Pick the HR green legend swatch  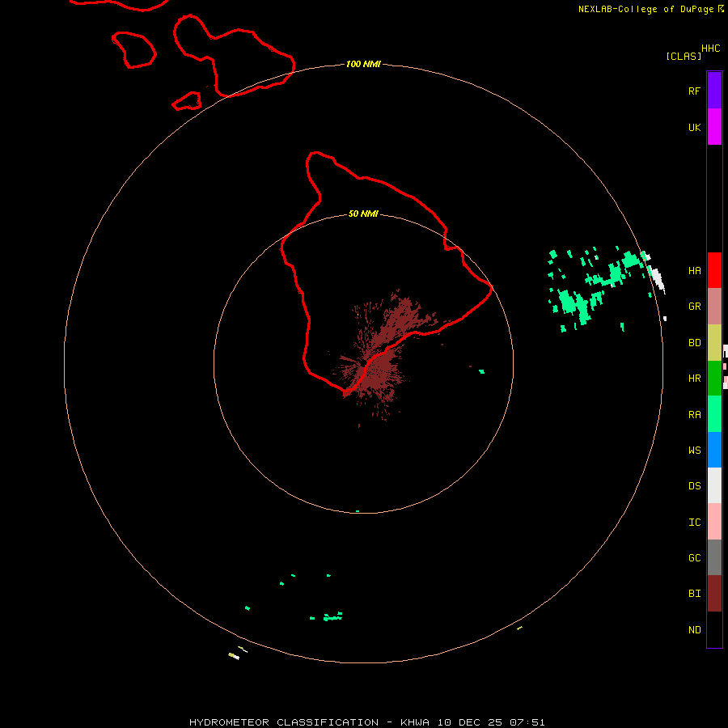[x=714, y=379]
